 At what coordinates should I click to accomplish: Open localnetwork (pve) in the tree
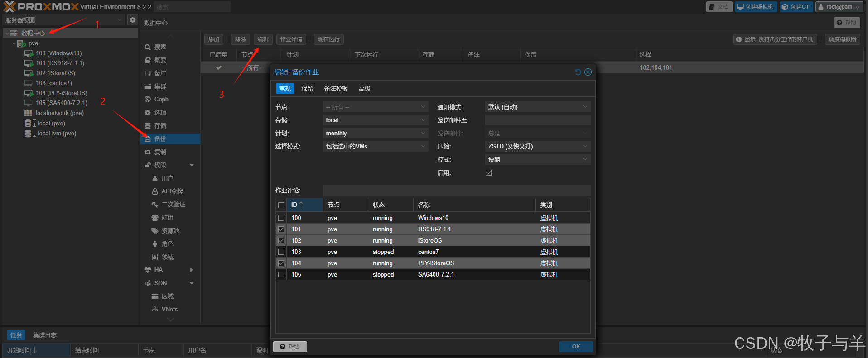click(59, 113)
